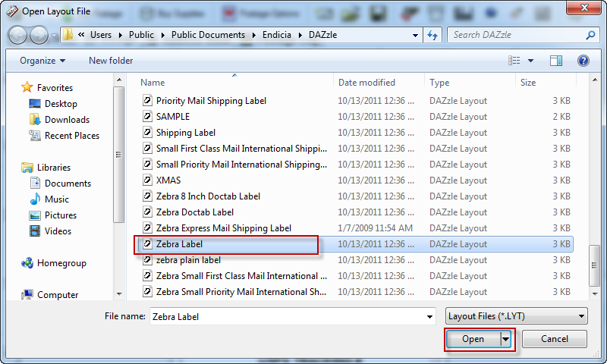Sort by the Date modified column header
607x364 pixels.
click(x=366, y=83)
